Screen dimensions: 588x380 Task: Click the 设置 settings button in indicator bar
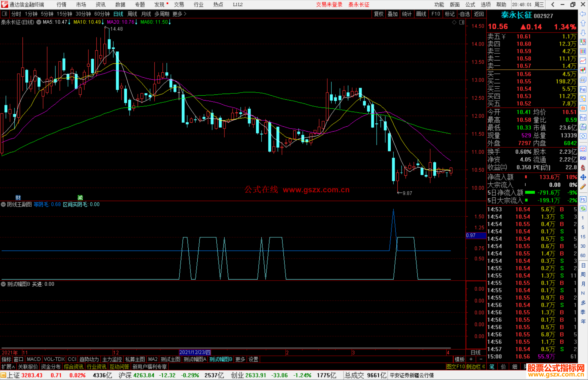(x=253, y=359)
